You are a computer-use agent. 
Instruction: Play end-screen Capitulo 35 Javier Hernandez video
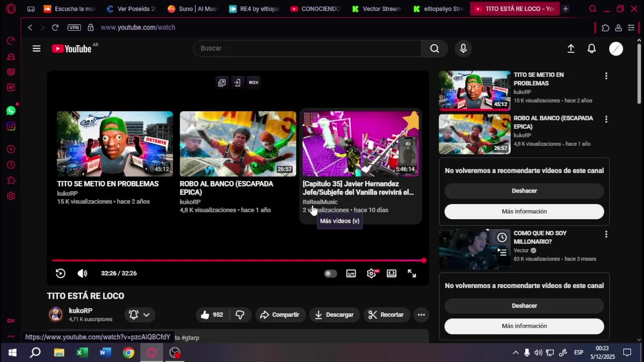[x=361, y=144]
